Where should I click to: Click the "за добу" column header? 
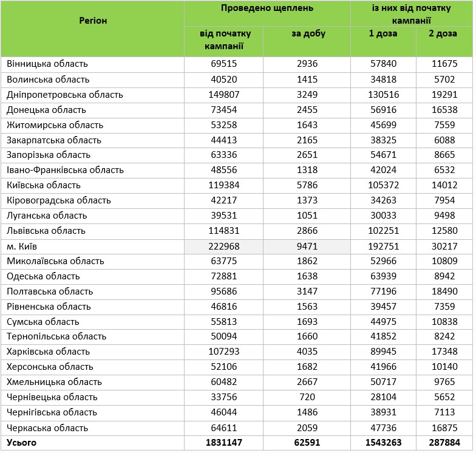point(307,33)
